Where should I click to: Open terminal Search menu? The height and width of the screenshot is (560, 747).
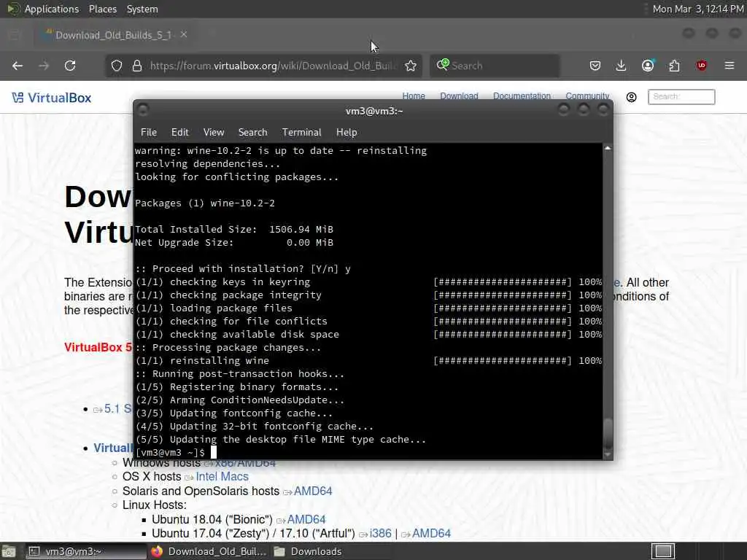point(252,133)
